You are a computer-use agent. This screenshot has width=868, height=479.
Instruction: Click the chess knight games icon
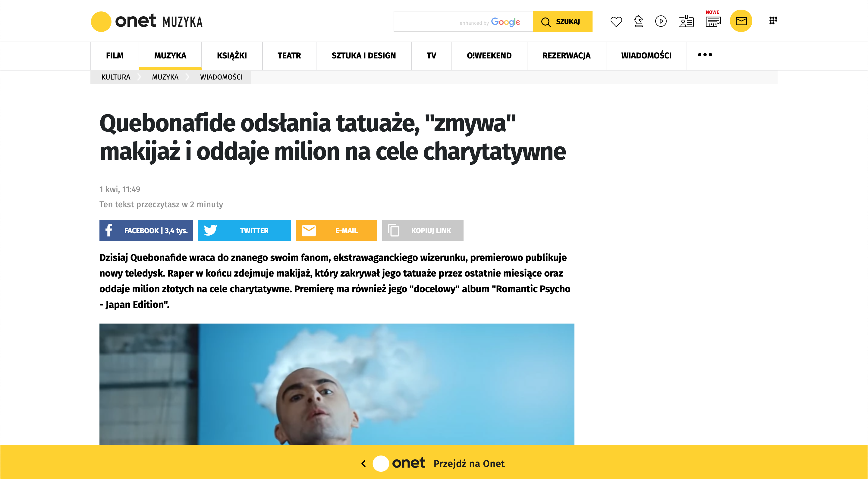point(639,21)
